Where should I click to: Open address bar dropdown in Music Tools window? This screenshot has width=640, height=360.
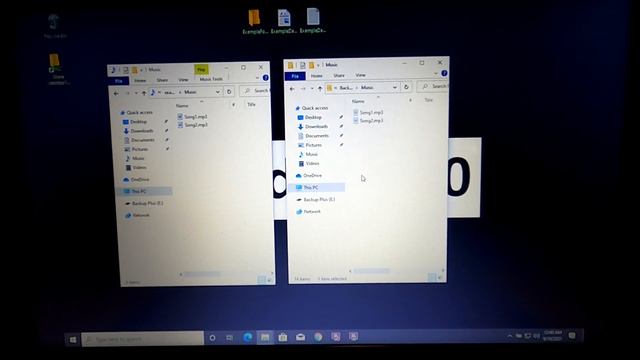218,92
